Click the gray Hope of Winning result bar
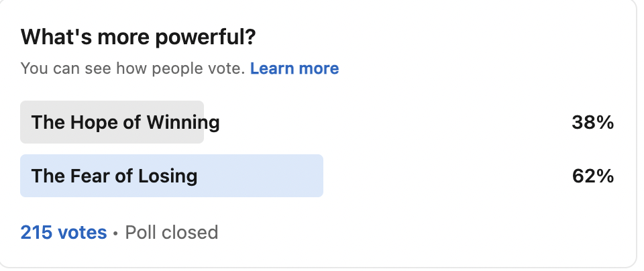This screenshot has width=644, height=271. pos(112,122)
